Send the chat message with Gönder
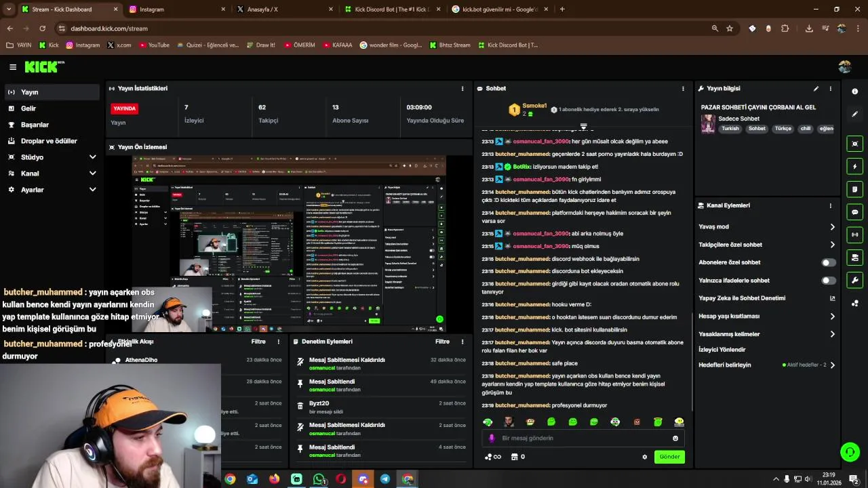Image resolution: width=868 pixels, height=488 pixels. (669, 457)
